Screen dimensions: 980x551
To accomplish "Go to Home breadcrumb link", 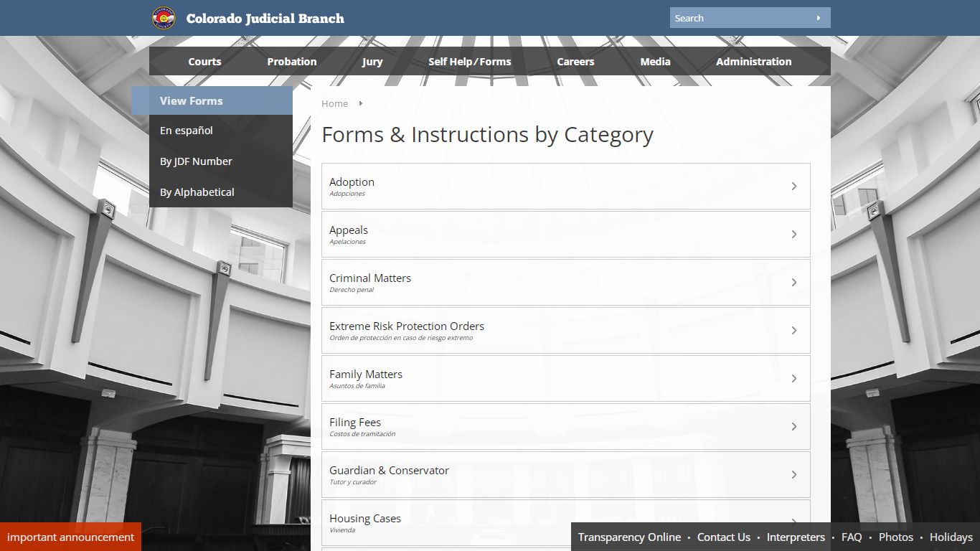I will pyautogui.click(x=334, y=103).
